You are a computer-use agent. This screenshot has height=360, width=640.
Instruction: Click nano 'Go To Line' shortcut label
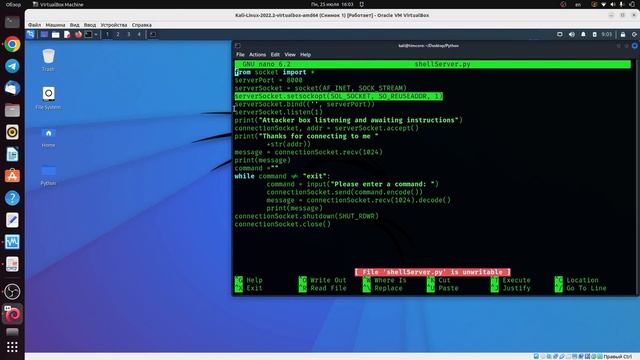click(x=586, y=288)
